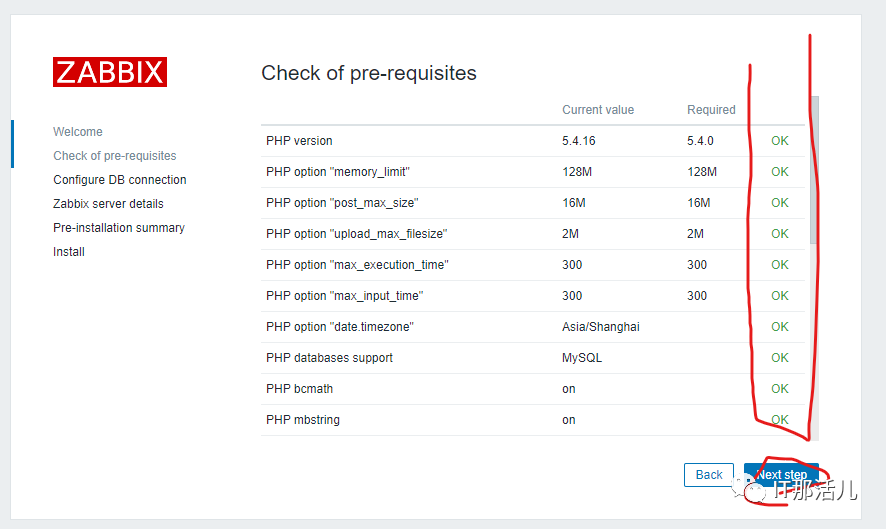Click the PHP bcmath row label

(x=299, y=389)
